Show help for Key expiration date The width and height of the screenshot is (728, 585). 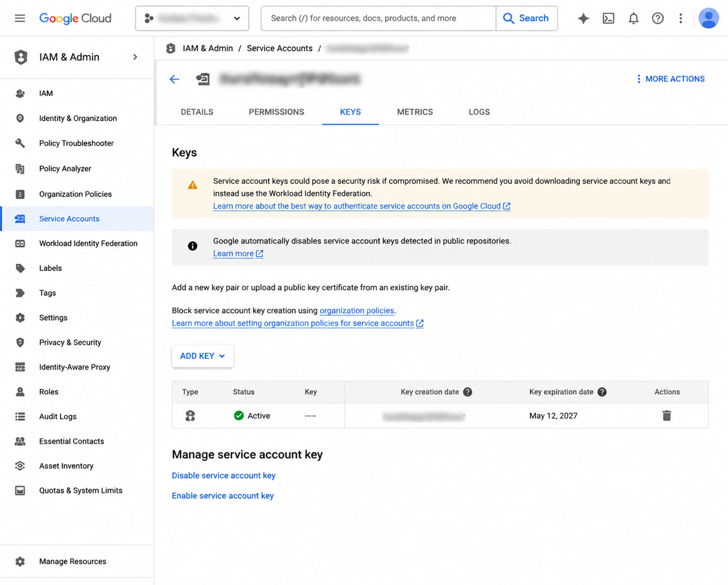(x=602, y=392)
